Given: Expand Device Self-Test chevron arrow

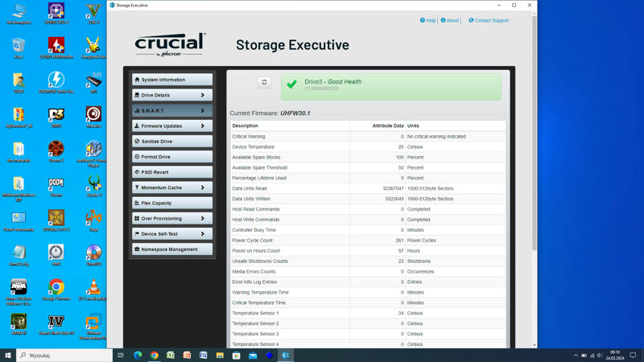Looking at the screenshot, I should pyautogui.click(x=203, y=234).
